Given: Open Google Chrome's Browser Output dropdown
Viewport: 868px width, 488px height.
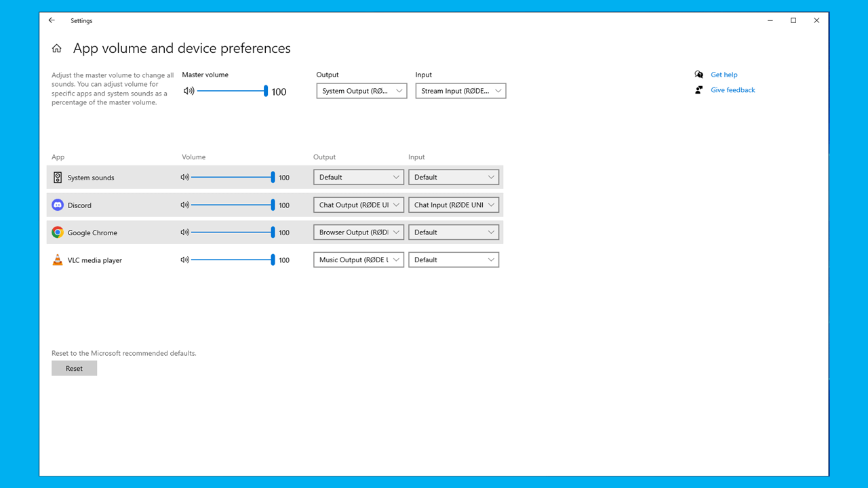Looking at the screenshot, I should tap(358, 232).
